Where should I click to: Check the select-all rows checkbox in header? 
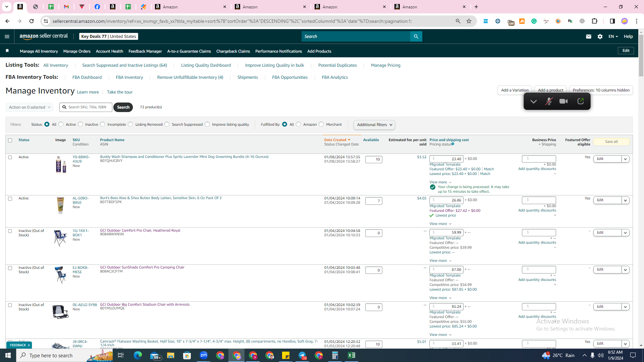(x=10, y=140)
